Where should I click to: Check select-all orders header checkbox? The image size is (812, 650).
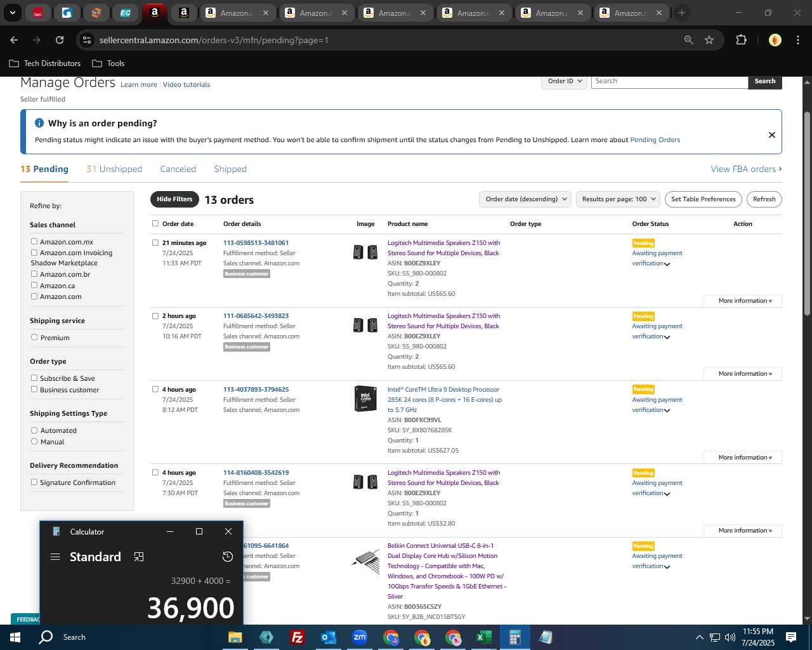coord(155,223)
